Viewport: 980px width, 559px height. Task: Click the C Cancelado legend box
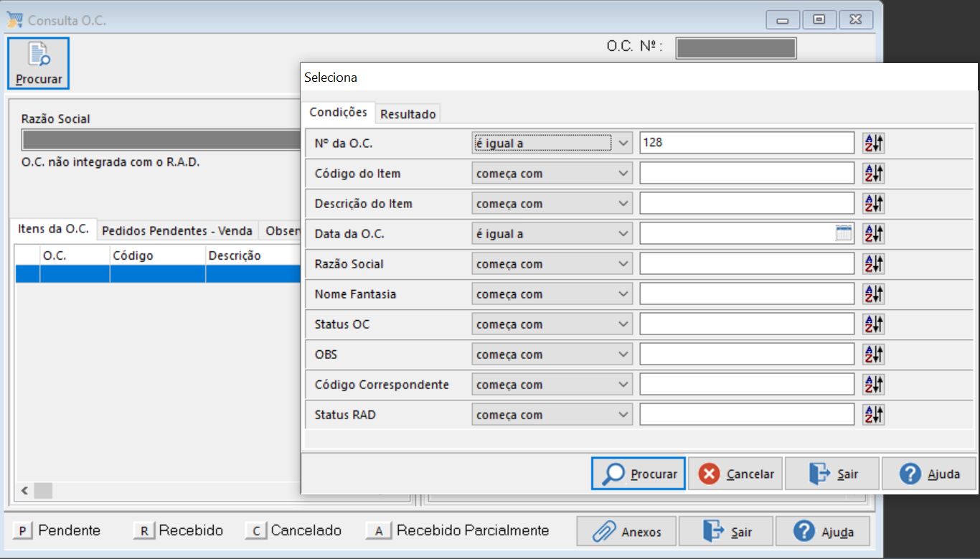pos(256,531)
